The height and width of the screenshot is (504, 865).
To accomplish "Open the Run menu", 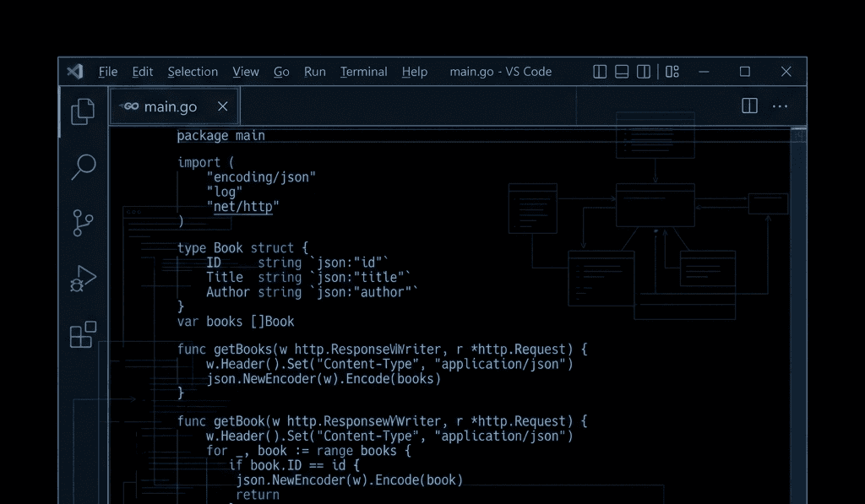I will 314,72.
